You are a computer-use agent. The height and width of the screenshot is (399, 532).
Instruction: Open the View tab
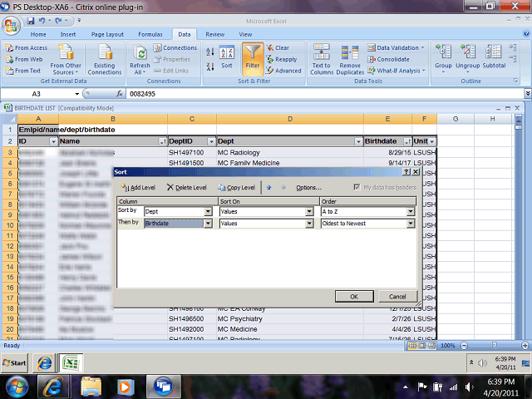[245, 34]
